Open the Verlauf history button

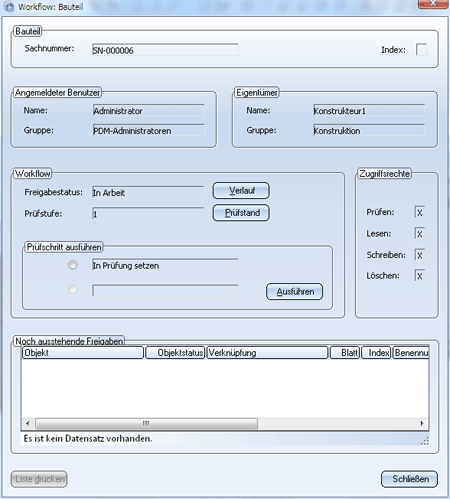pyautogui.click(x=241, y=191)
